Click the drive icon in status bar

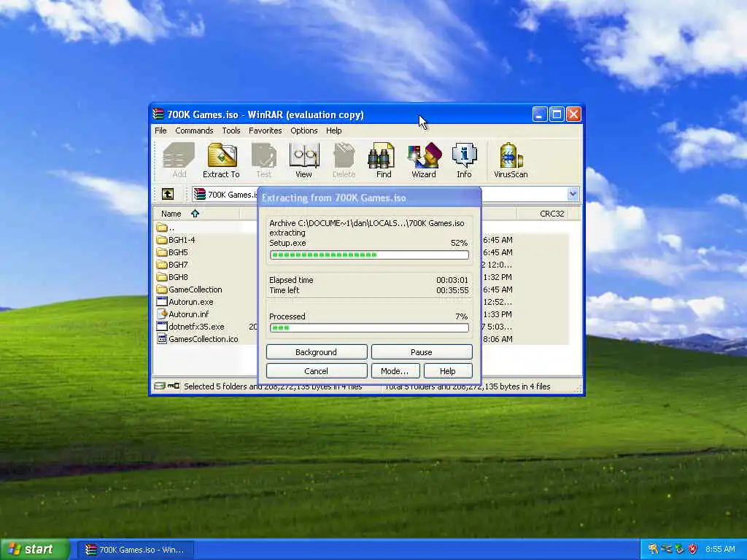point(160,386)
